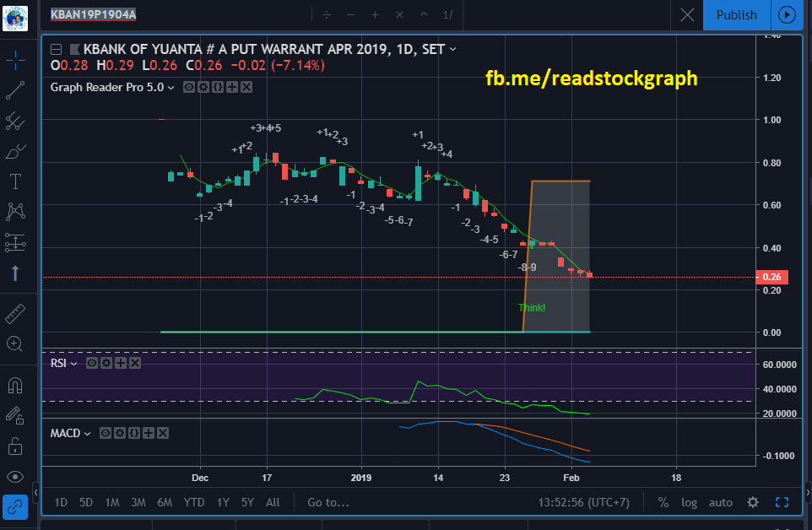The width and height of the screenshot is (812, 530).
Task: Switch to the 1D time range
Action: point(61,502)
